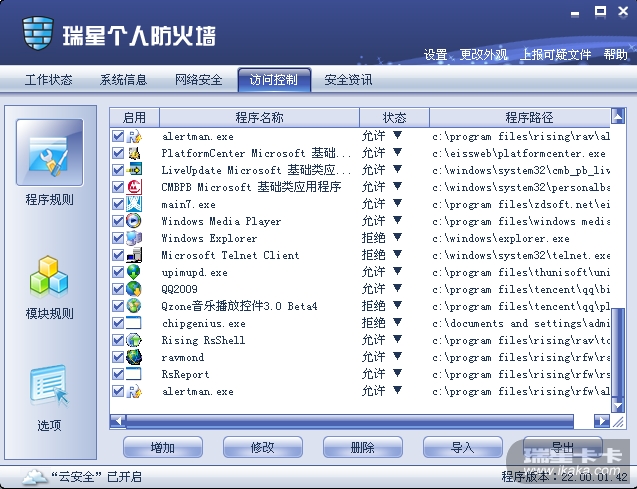
Task: Open status dropdown for PlatformCenter
Action: click(397, 152)
